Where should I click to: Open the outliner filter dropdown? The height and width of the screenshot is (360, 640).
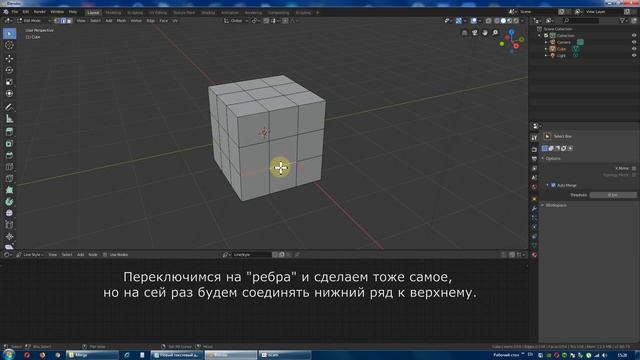[623, 20]
